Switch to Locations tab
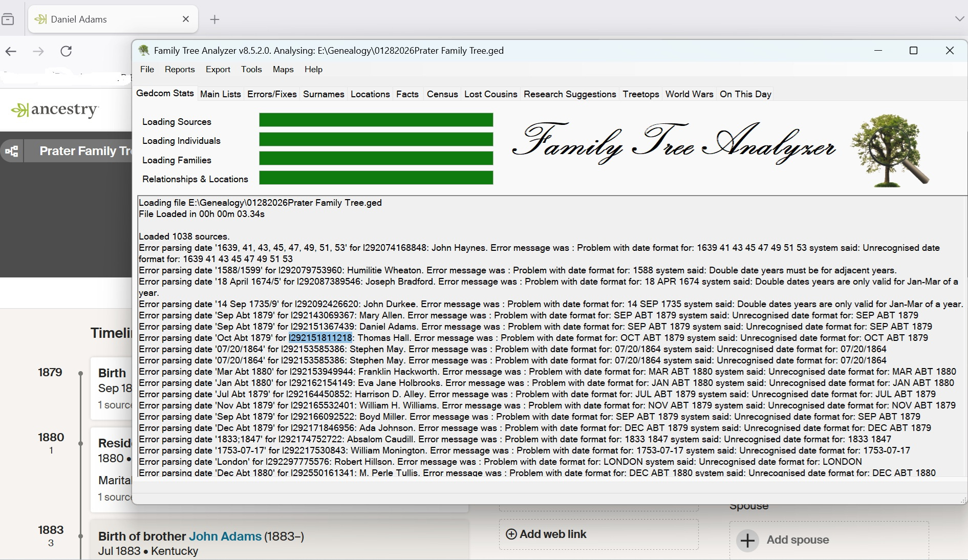This screenshot has height=560, width=968. (370, 94)
